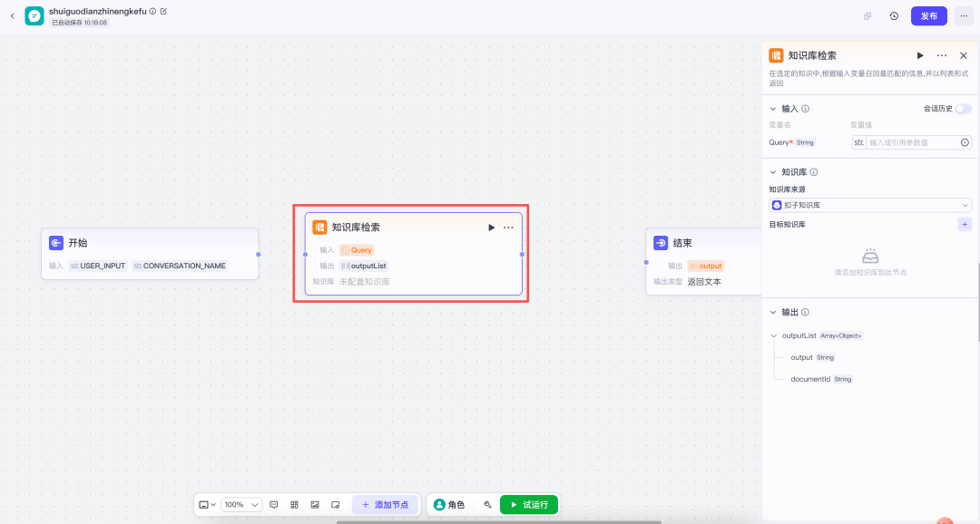
Task: Click 未配置知识库 text on node
Action: coord(365,282)
